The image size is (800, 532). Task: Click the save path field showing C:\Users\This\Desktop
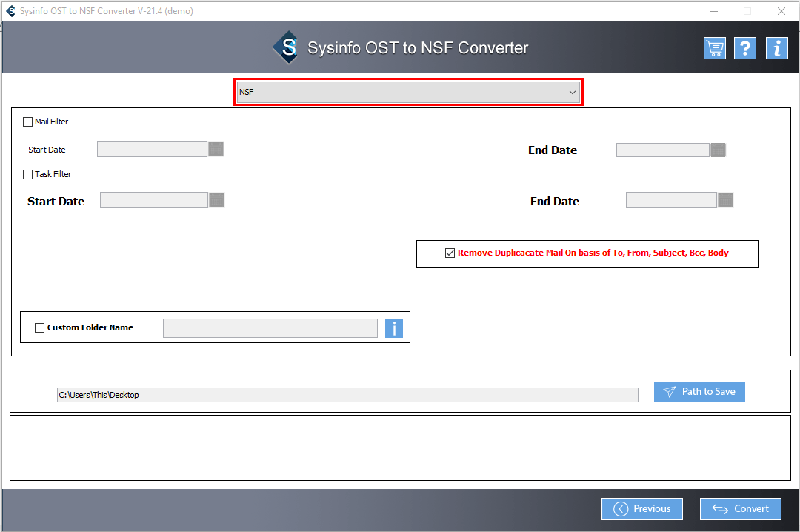pyautogui.click(x=347, y=395)
